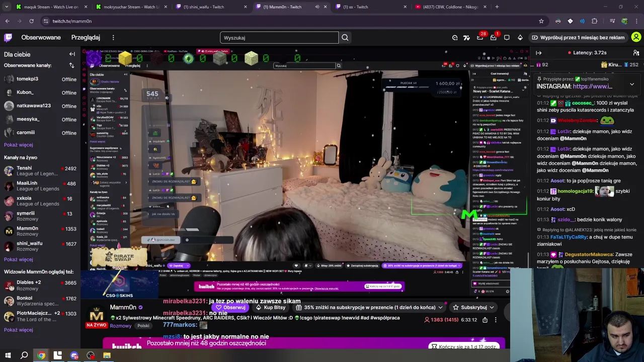The height and width of the screenshot is (362, 644).
Task: Focus the Wyszukaj search field
Action: (279, 38)
